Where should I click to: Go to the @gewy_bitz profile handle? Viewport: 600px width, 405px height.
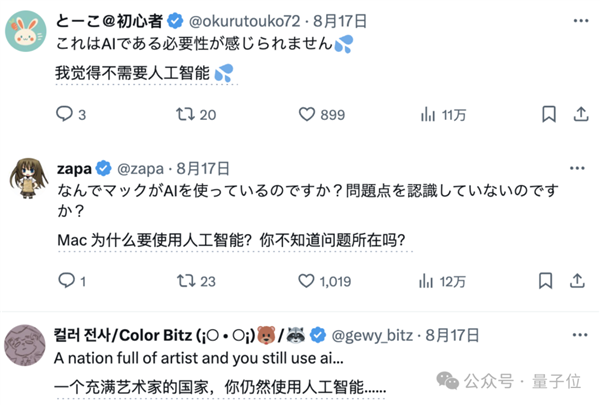tap(374, 333)
